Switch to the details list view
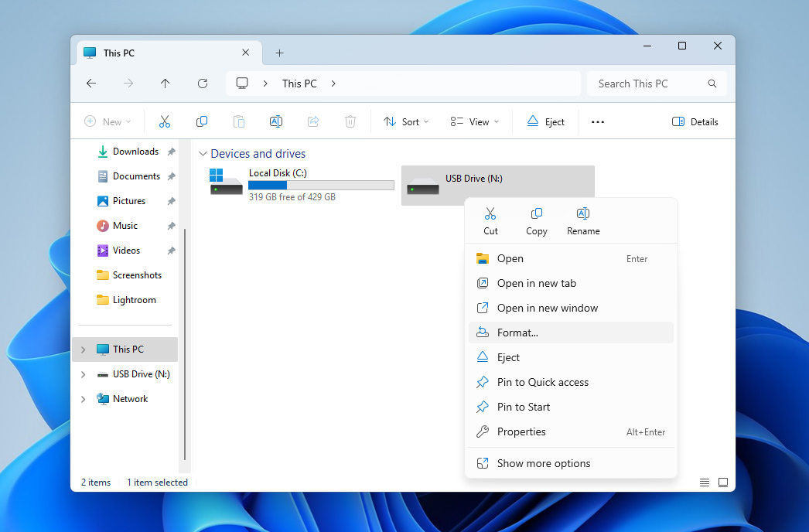 click(x=705, y=483)
